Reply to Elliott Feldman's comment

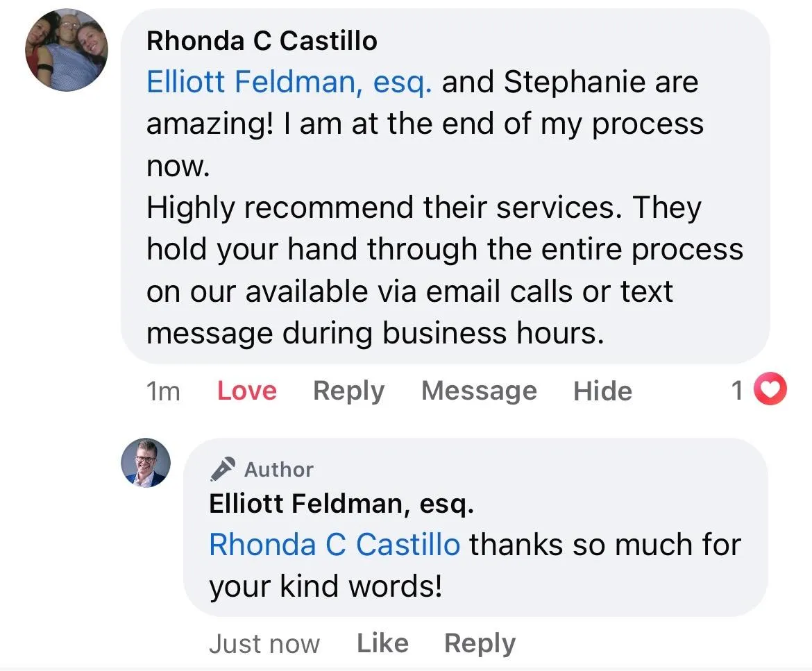480,644
